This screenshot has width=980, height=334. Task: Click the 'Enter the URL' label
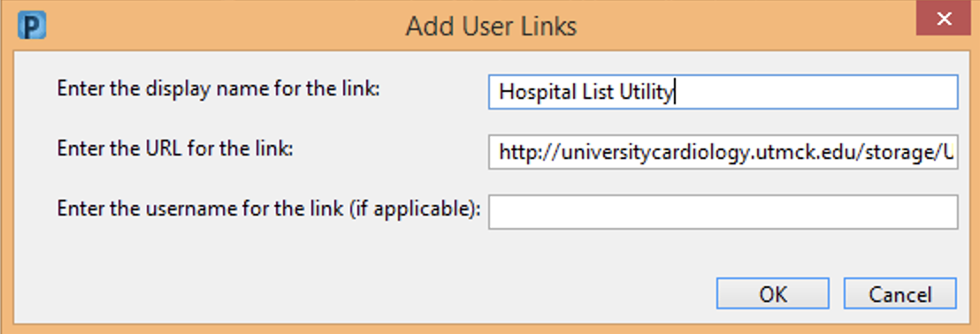pyautogui.click(x=176, y=148)
